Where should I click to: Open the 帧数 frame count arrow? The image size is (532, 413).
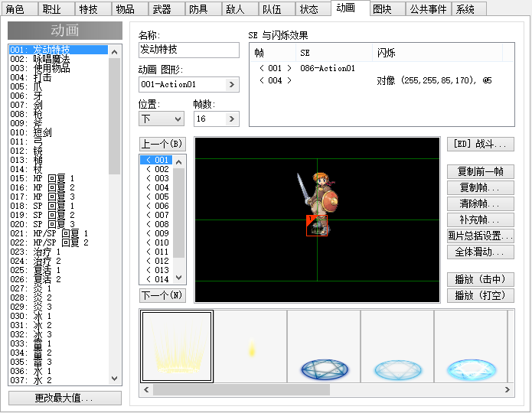(232, 119)
